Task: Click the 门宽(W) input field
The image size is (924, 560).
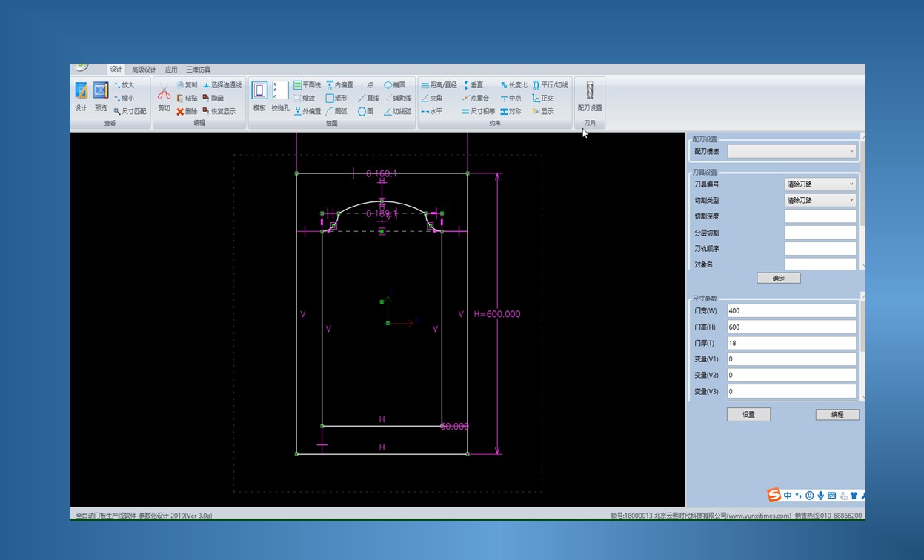Action: tap(791, 311)
